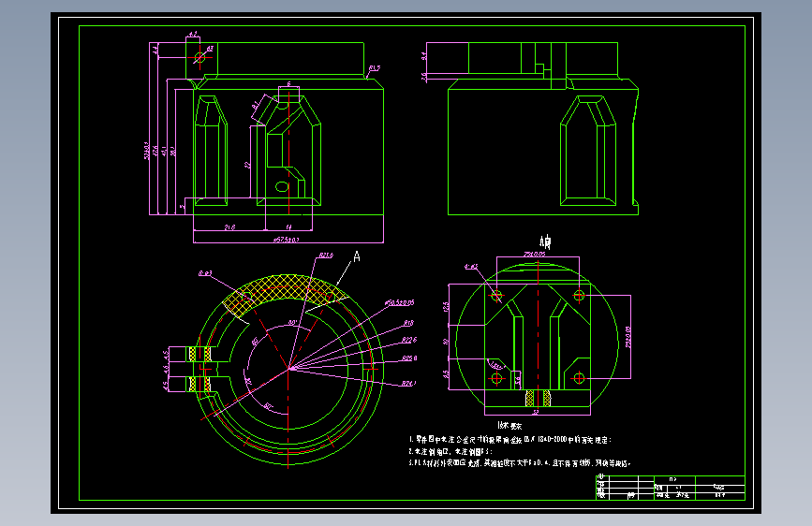Select technical note line 1 mentioning "1840-2000"
Viewport: 812px width, 526px height.
pyautogui.click(x=510, y=440)
